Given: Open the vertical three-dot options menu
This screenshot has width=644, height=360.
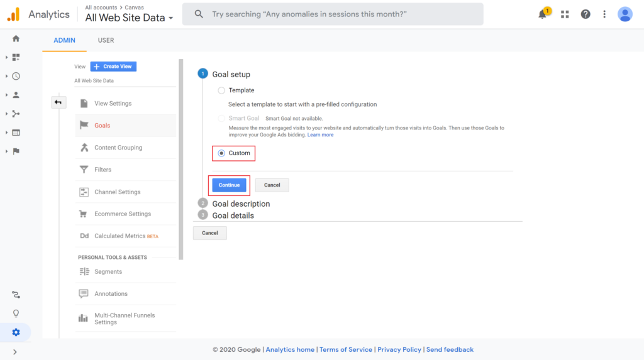Looking at the screenshot, I should 604,14.
